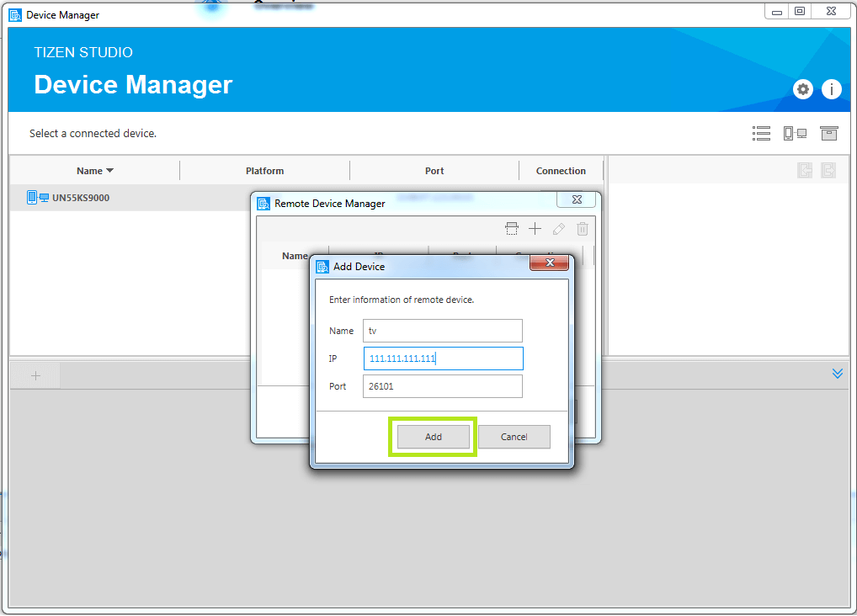Screen dimensions: 857x616
Task: Click the pencil edit device icon
Action: [558, 228]
